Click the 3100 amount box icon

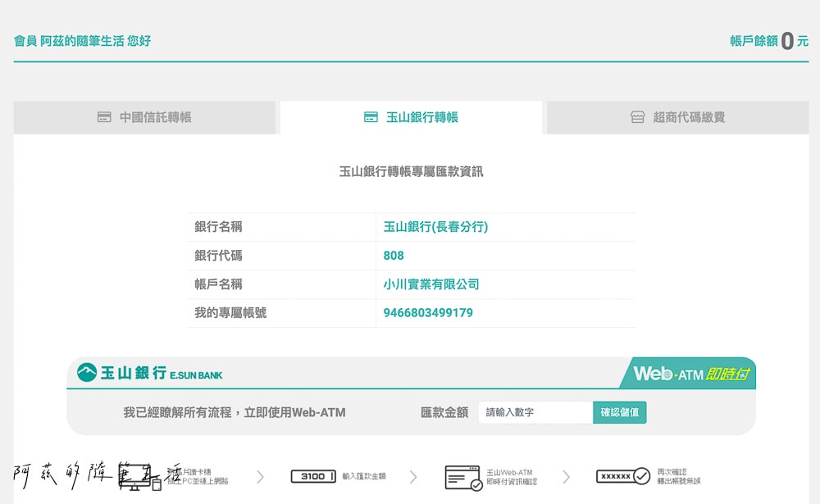pos(312,476)
